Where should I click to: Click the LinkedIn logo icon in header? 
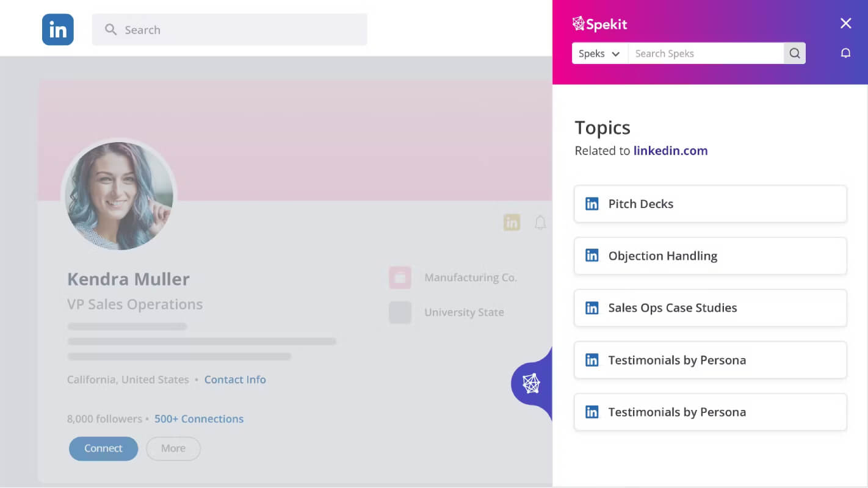58,29
